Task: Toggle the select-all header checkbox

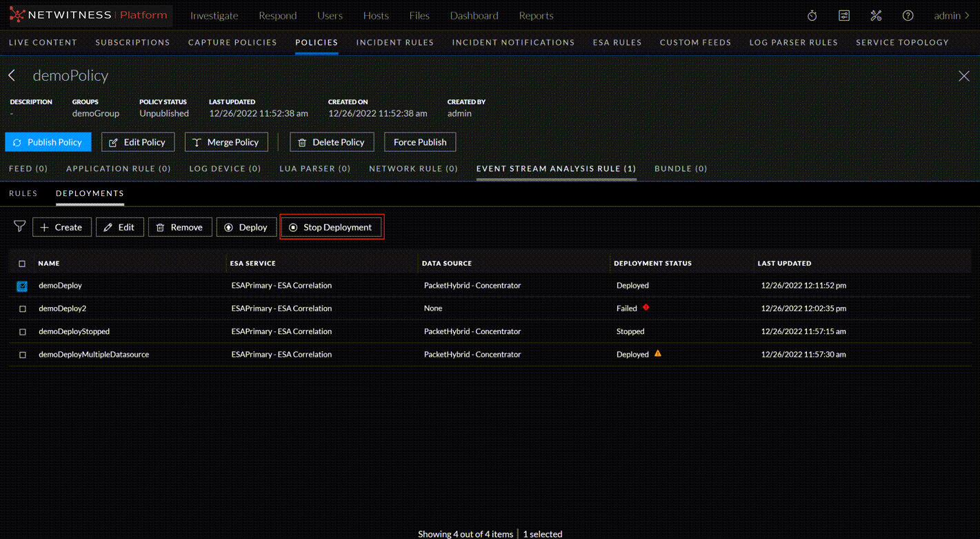Action: (22, 264)
